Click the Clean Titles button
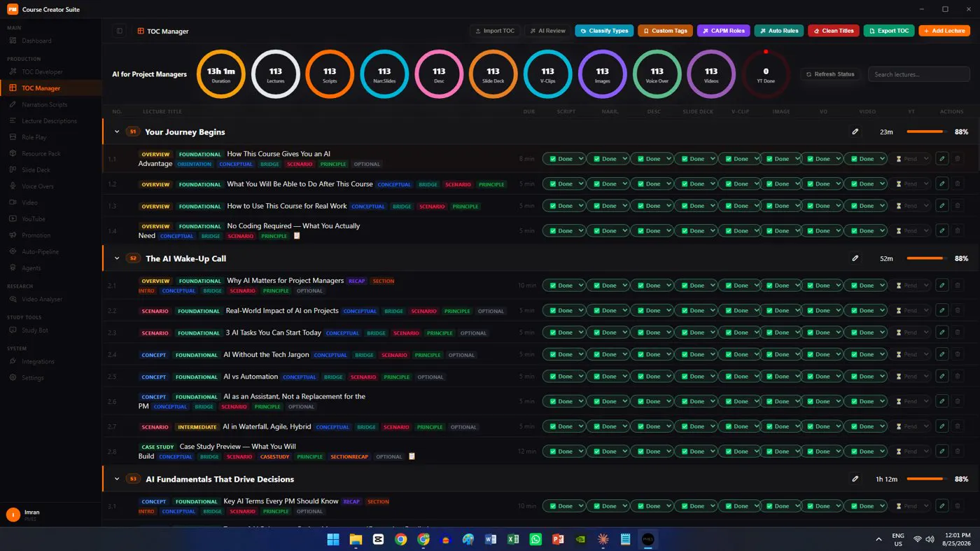The image size is (980, 551). (x=834, y=31)
